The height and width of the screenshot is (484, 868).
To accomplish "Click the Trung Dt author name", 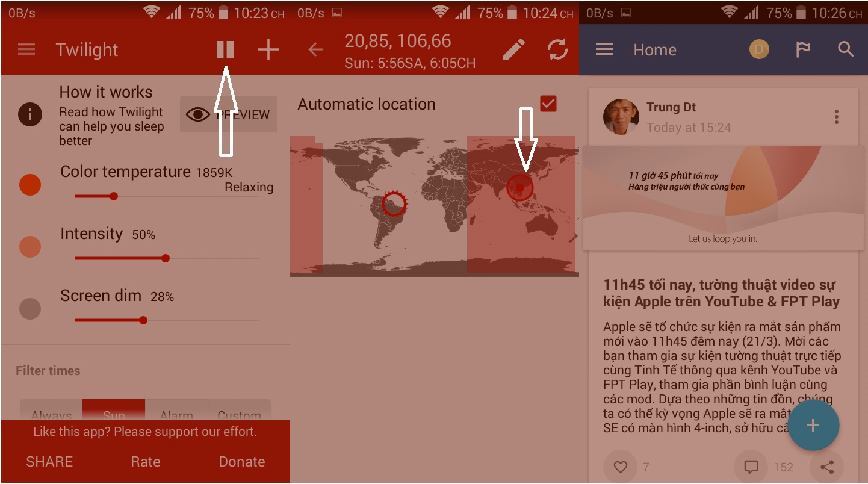I will point(671,107).
